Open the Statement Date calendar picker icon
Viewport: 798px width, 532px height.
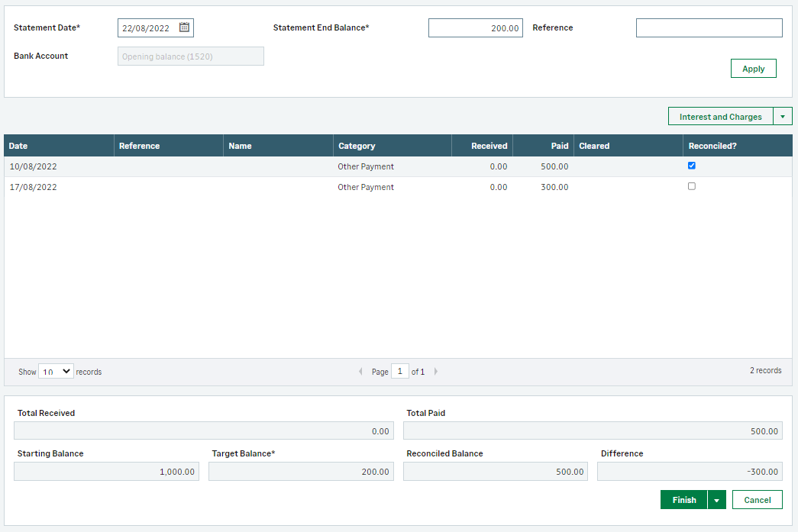[184, 28]
